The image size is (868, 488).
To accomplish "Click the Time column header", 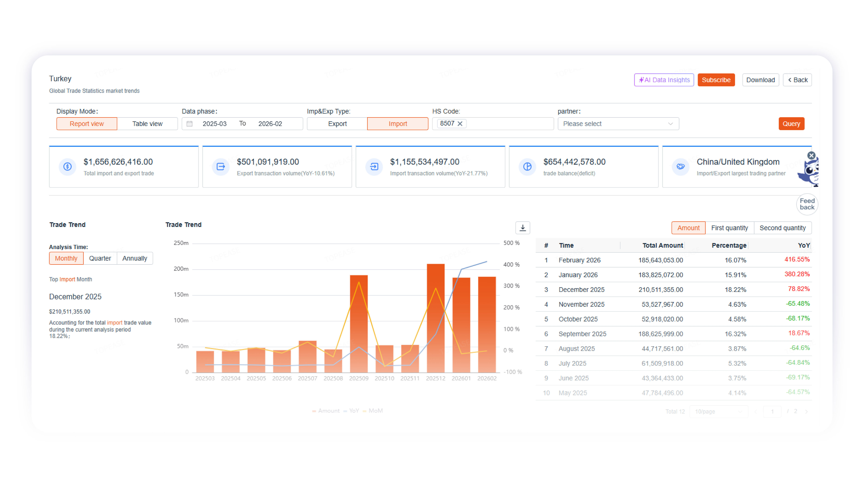I will (566, 245).
